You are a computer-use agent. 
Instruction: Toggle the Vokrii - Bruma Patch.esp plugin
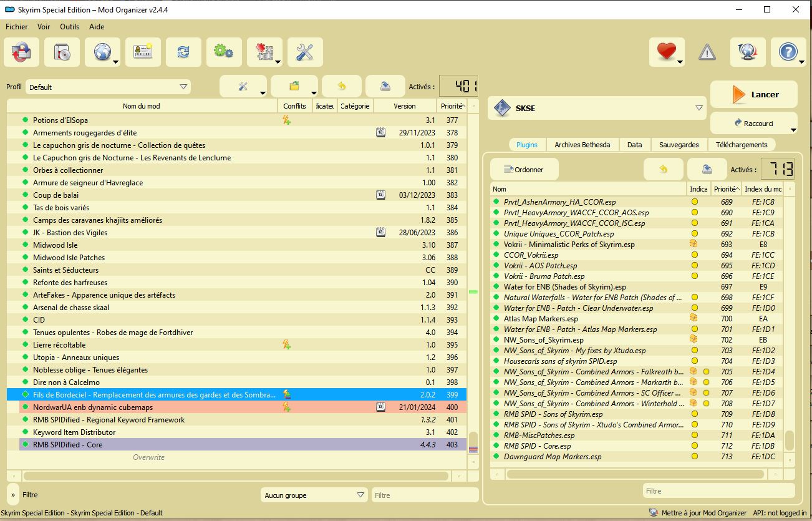coord(496,276)
